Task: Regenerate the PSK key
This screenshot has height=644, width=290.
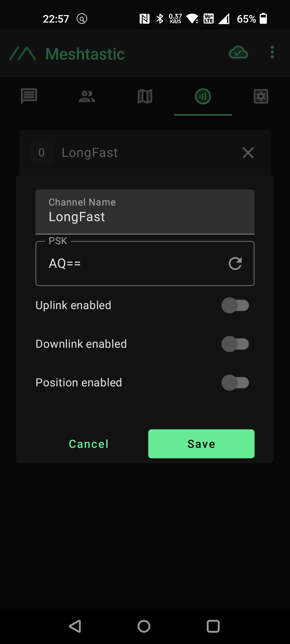Action: 235,263
